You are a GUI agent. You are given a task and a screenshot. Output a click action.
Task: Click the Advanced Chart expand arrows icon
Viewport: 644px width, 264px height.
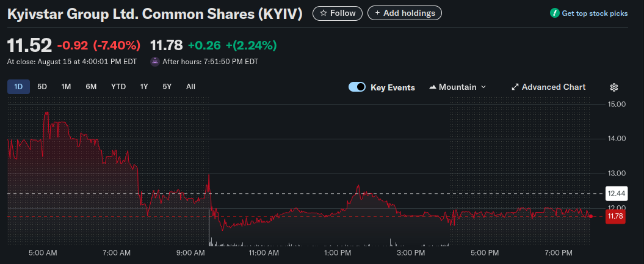pyautogui.click(x=515, y=87)
